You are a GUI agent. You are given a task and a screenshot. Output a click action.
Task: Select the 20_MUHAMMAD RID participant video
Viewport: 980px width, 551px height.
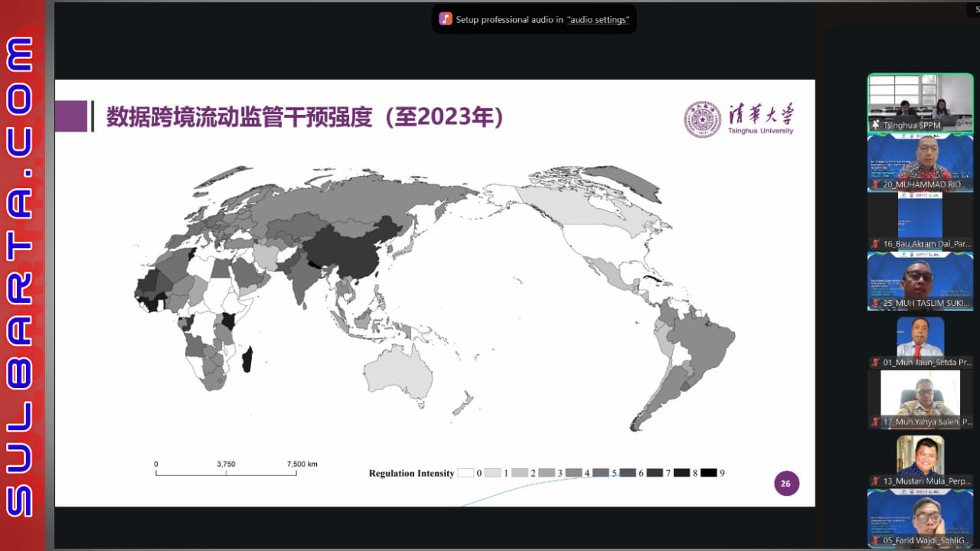point(920,161)
